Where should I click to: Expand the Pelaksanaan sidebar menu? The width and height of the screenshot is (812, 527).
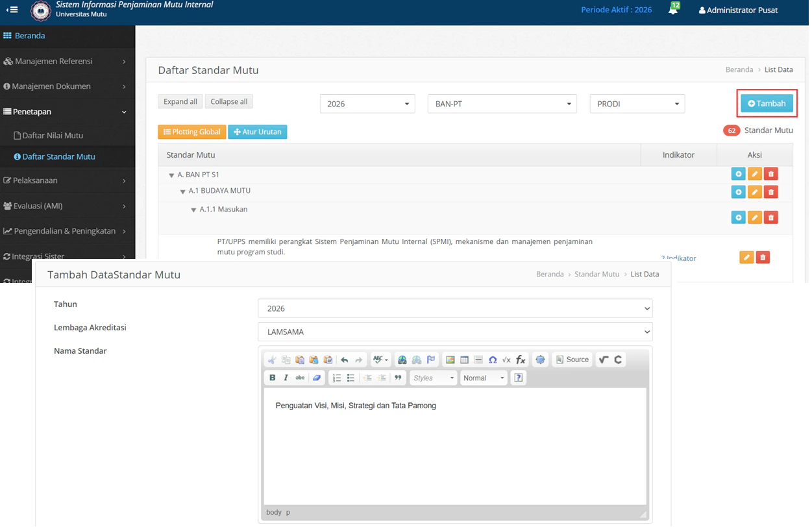pyautogui.click(x=68, y=180)
